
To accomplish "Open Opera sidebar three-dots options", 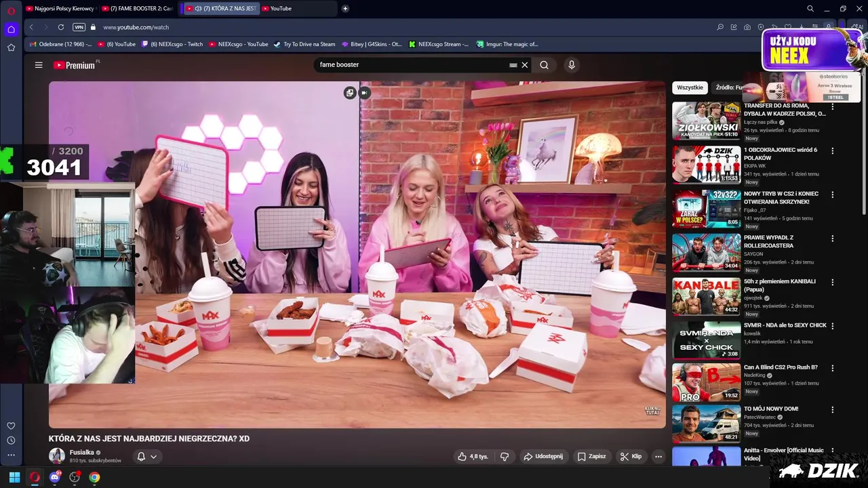I will 11,455.
